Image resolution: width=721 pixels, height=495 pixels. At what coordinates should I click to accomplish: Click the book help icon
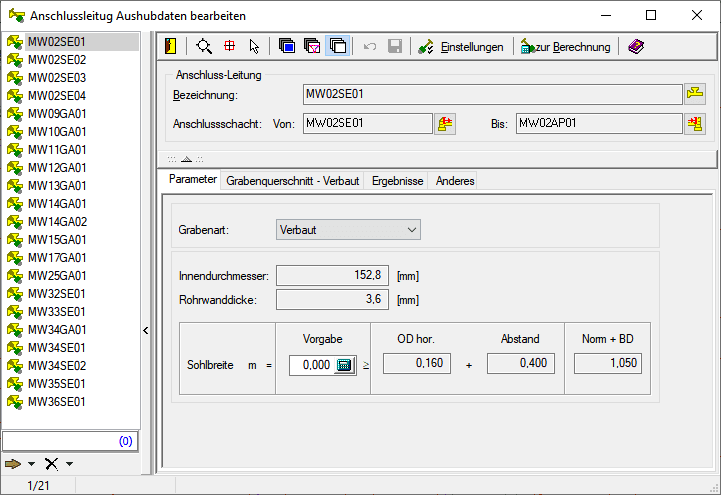tap(636, 46)
